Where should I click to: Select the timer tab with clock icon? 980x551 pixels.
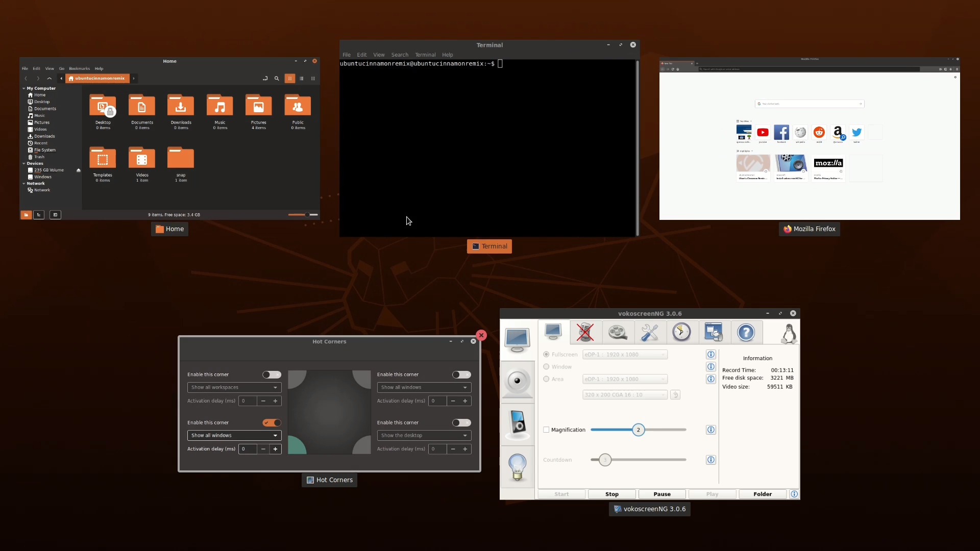[x=682, y=332]
